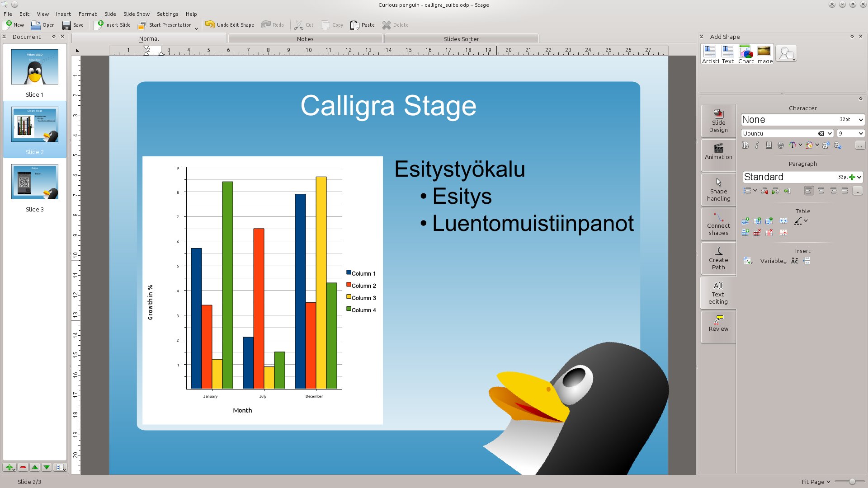Click the Insert Slide toolbar button

click(x=113, y=25)
